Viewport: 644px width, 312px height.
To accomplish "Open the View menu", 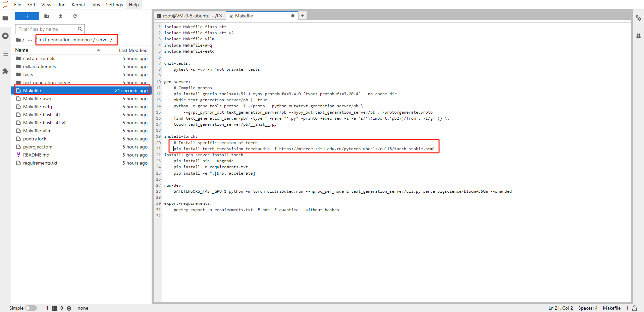I will click(46, 5).
